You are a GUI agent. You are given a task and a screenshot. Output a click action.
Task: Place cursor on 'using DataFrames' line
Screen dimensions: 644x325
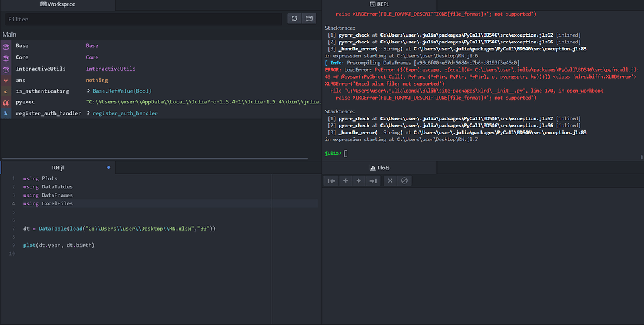click(48, 195)
